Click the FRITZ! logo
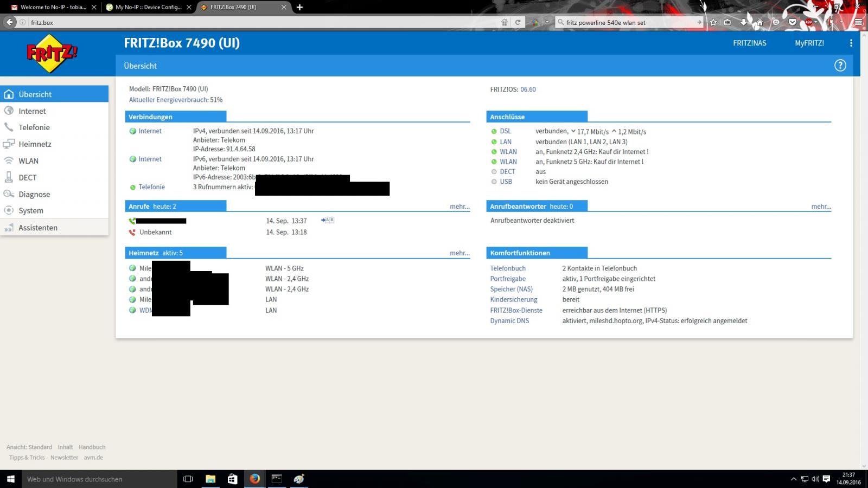This screenshot has height=488, width=868. [52, 53]
